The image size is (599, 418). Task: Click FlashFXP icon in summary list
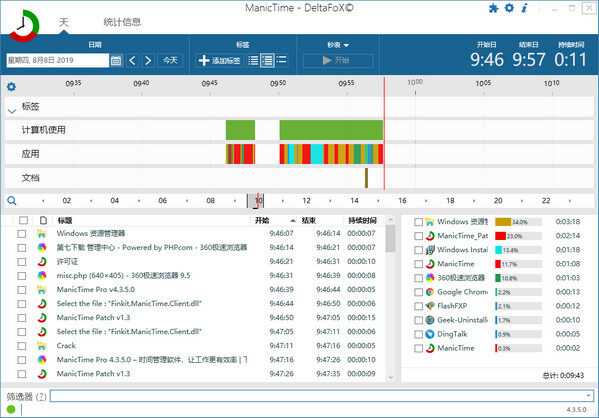tap(430, 306)
